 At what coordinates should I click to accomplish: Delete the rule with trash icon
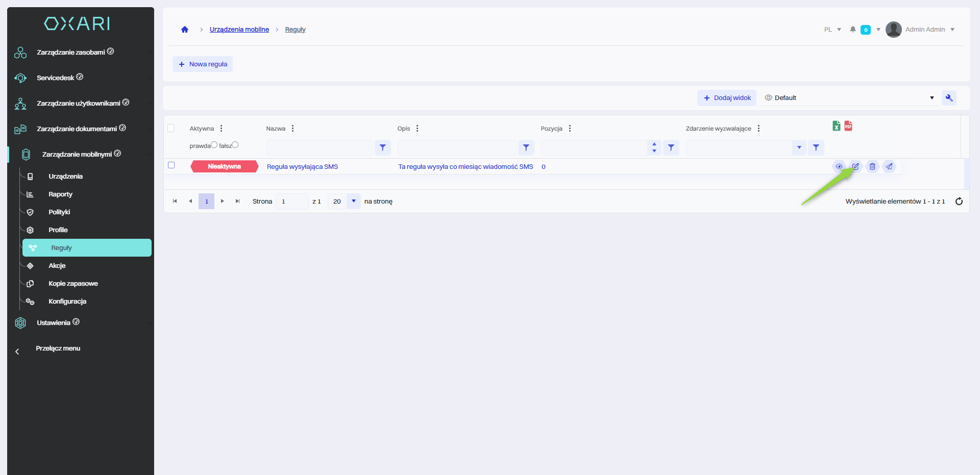tap(872, 166)
